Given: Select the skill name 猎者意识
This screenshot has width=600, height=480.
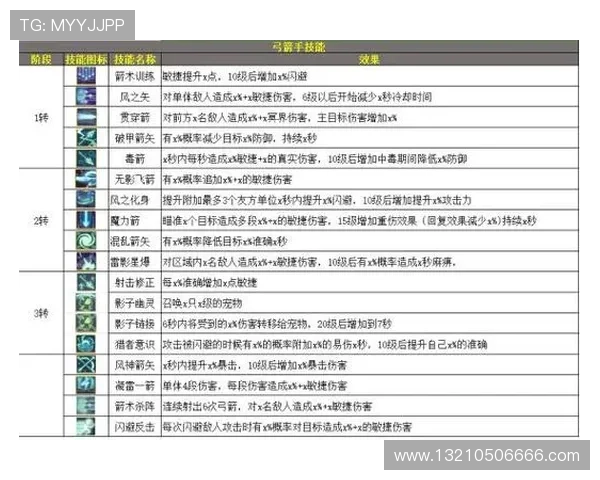Looking at the screenshot, I should tap(135, 345).
